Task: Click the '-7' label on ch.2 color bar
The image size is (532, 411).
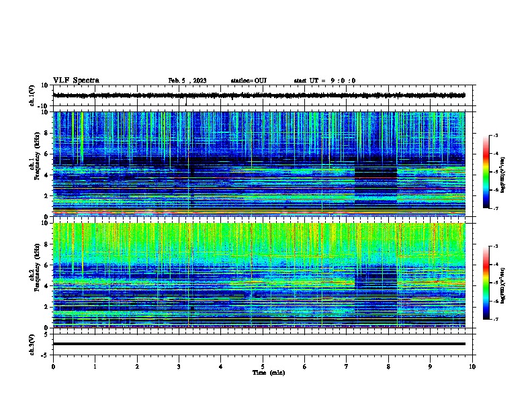Action: pyautogui.click(x=495, y=320)
